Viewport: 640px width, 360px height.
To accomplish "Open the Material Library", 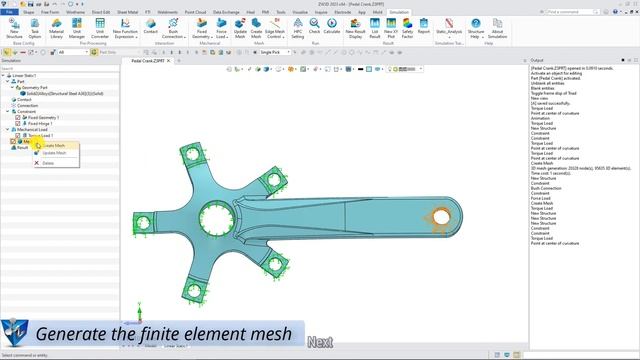I will tap(56, 28).
